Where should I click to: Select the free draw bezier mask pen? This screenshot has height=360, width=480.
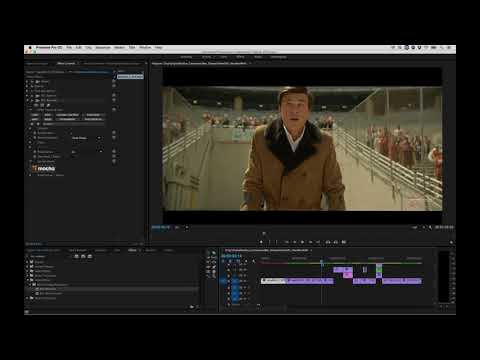pyautogui.click(x=48, y=105)
